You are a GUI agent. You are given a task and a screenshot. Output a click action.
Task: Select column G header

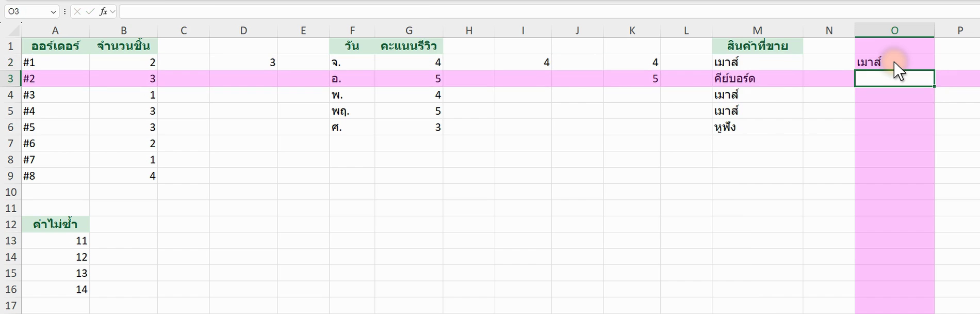(x=409, y=30)
